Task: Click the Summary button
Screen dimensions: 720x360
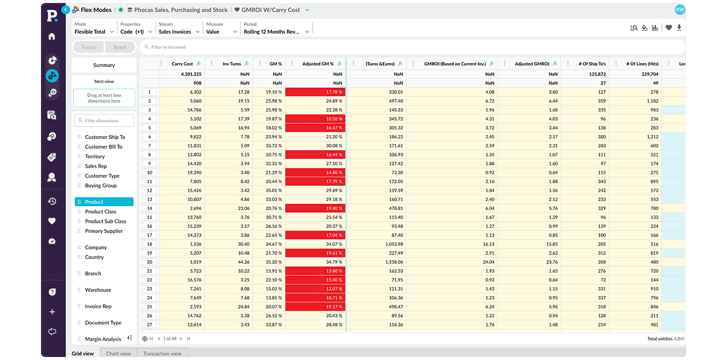Action: click(x=104, y=65)
